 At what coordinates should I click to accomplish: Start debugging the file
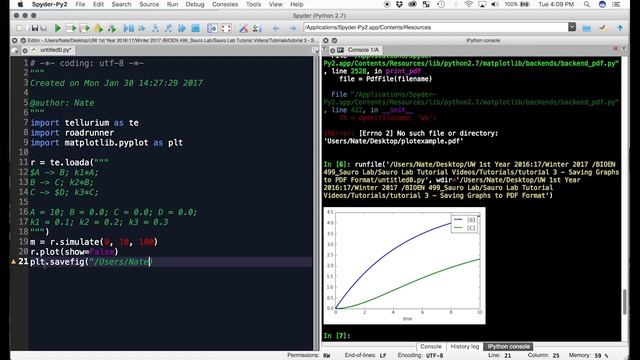coord(129,28)
